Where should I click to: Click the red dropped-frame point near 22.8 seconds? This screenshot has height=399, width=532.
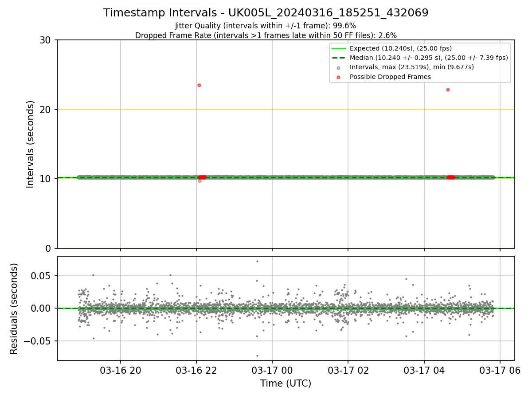[x=448, y=90]
